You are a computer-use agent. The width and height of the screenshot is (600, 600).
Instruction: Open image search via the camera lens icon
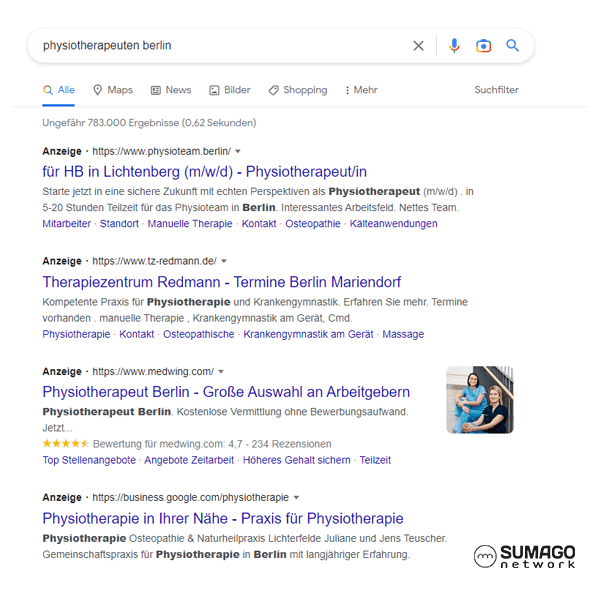[483, 46]
